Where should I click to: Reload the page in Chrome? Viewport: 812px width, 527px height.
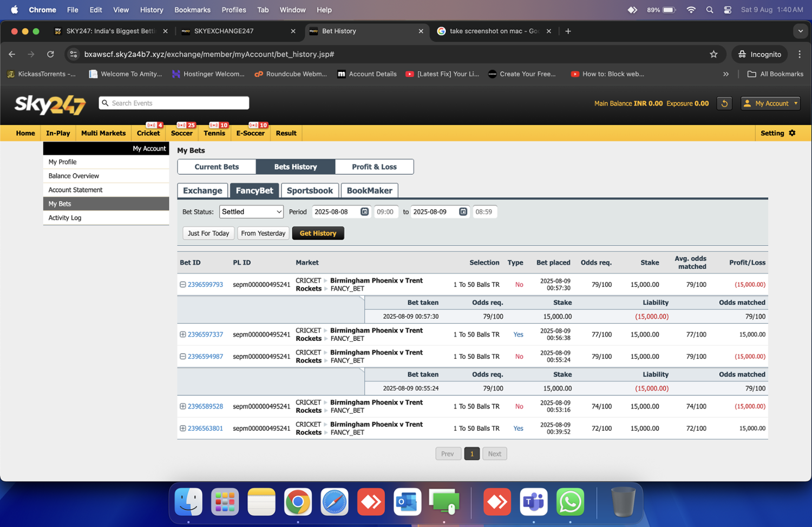click(x=50, y=54)
